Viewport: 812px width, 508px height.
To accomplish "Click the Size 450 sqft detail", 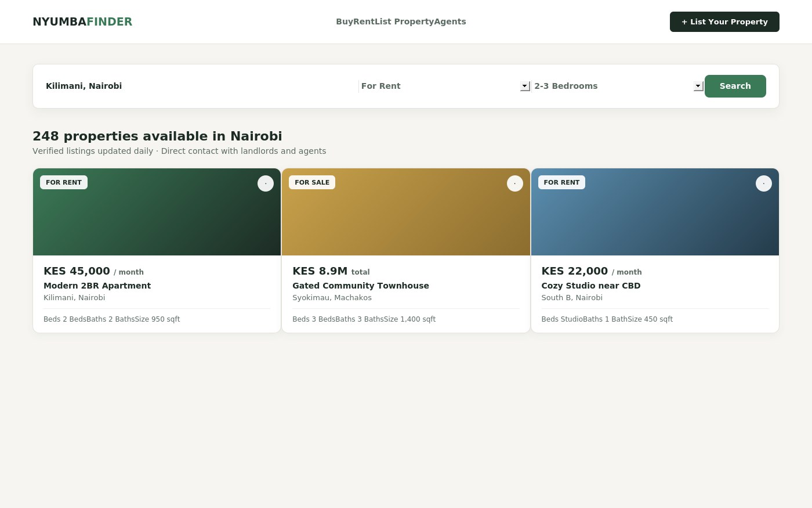I will click(651, 319).
